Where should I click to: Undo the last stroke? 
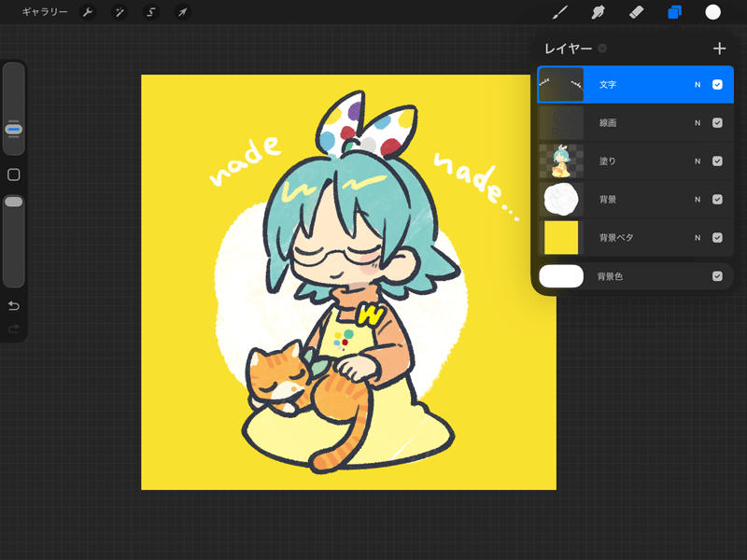[14, 306]
